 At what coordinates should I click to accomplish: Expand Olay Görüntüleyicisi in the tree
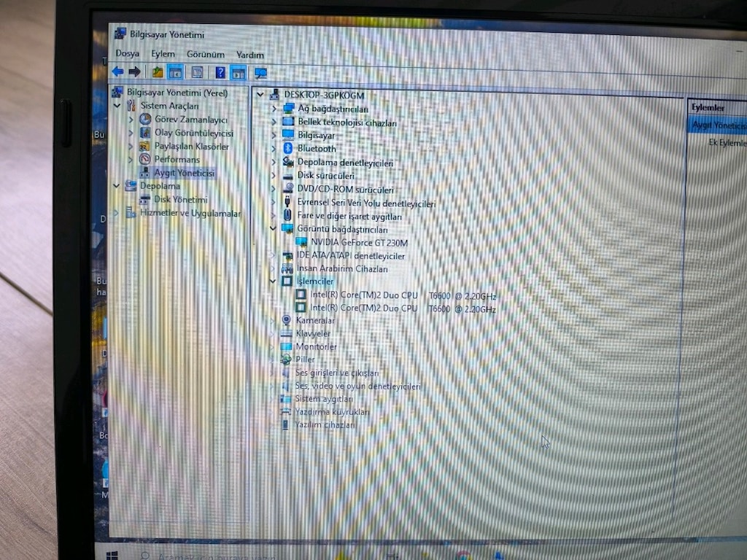click(131, 133)
